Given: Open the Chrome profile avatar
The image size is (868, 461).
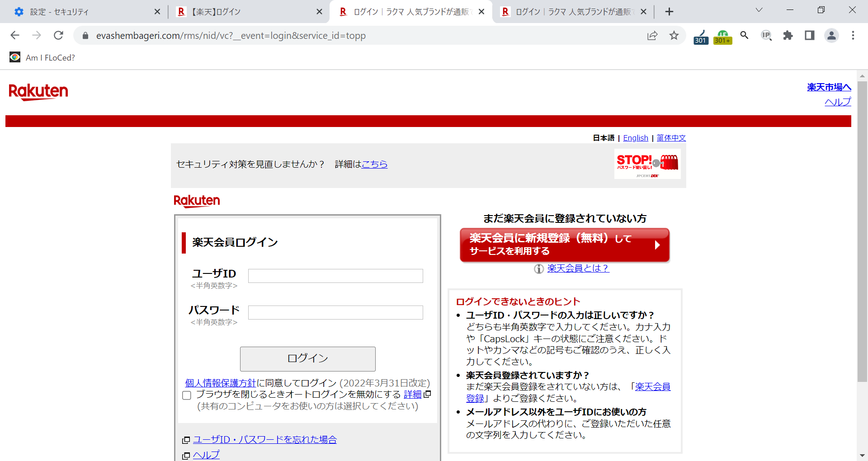Looking at the screenshot, I should 831,35.
